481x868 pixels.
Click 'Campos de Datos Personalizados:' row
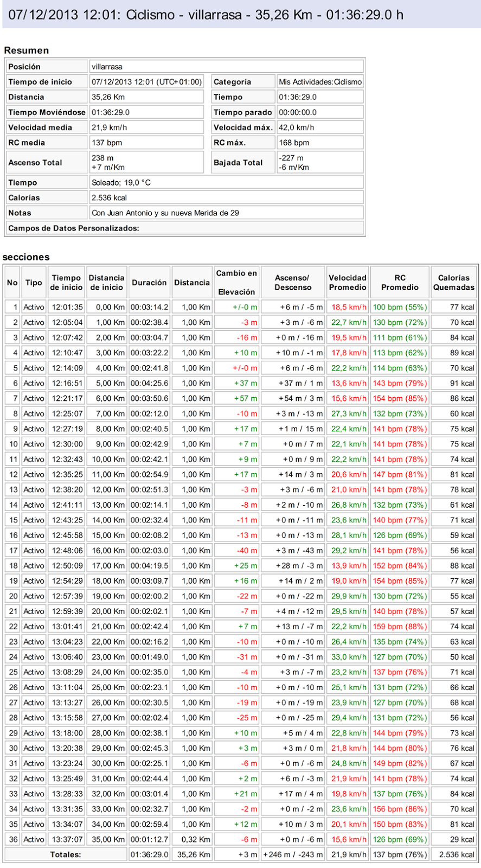[185, 228]
